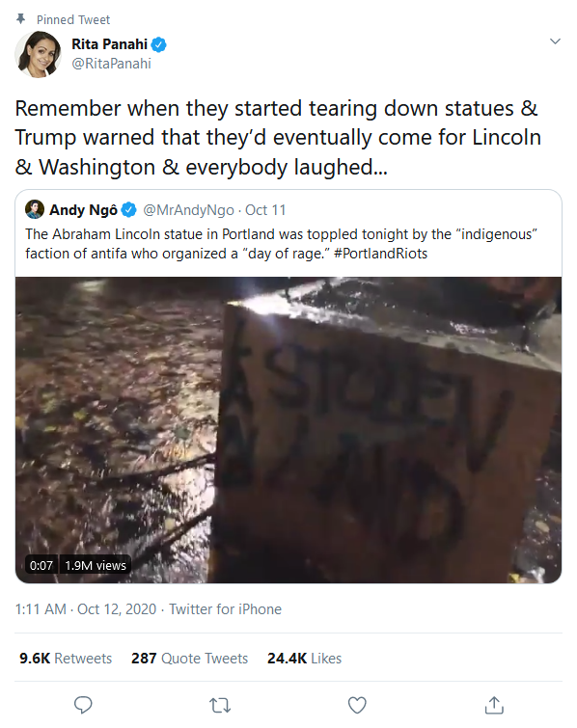
Task: Click the @MrAndyNgo handle
Action: click(x=188, y=210)
